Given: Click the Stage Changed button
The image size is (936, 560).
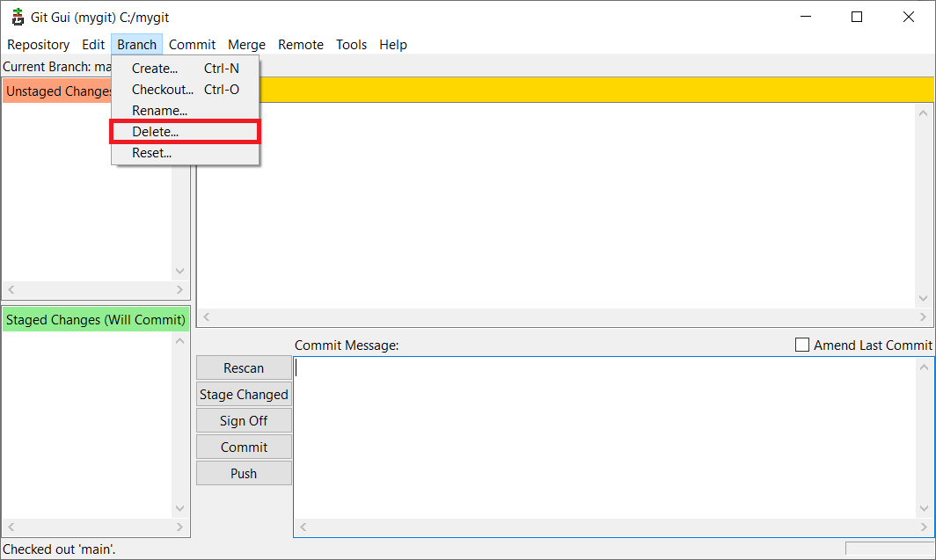Looking at the screenshot, I should [x=244, y=395].
